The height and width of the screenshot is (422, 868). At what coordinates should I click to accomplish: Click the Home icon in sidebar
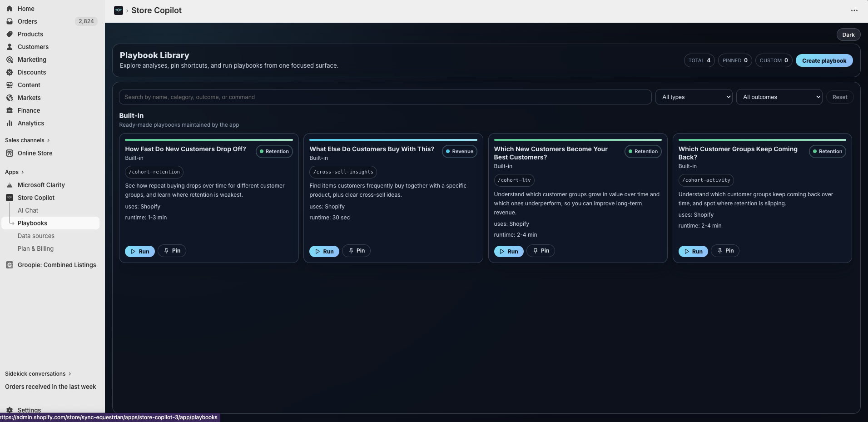(10, 9)
